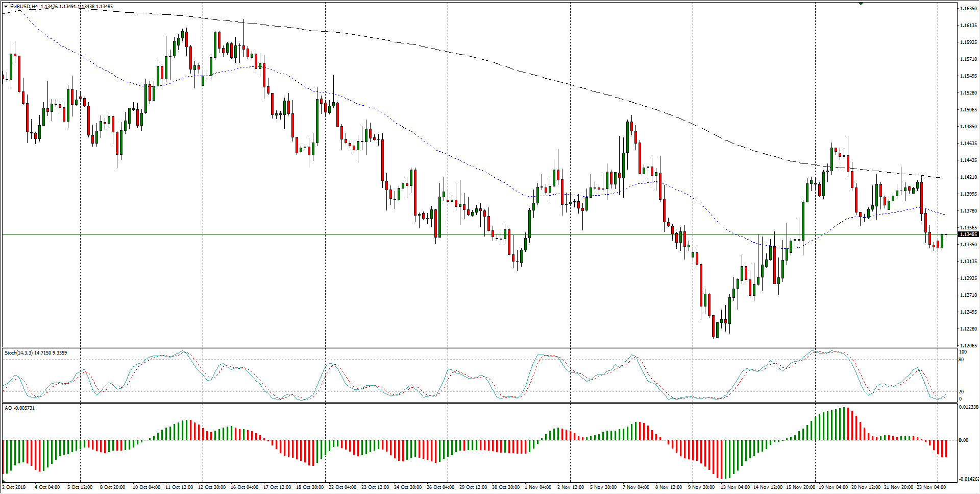Click the 1.13135 price scale label
This screenshot has height=494, width=980.
click(968, 262)
